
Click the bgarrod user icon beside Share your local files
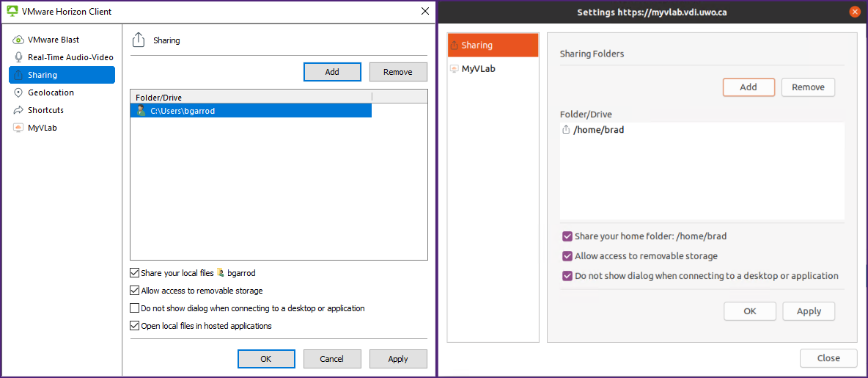click(x=221, y=273)
